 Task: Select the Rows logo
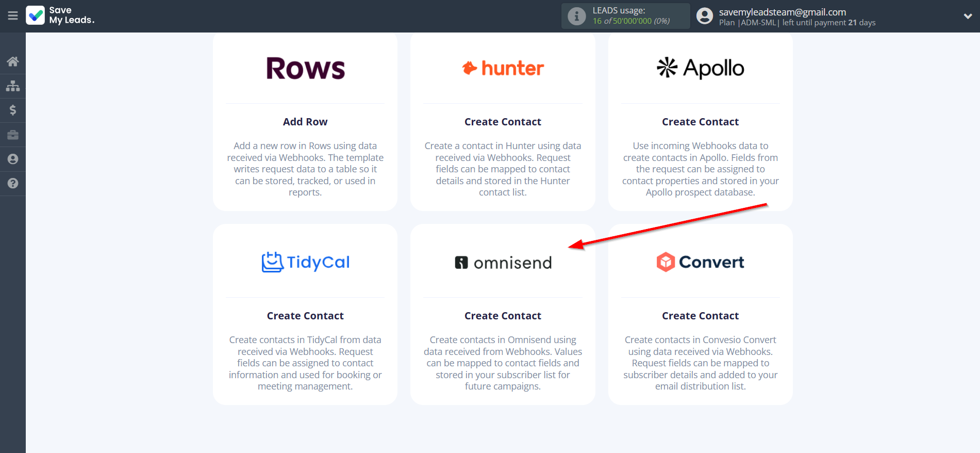305,68
